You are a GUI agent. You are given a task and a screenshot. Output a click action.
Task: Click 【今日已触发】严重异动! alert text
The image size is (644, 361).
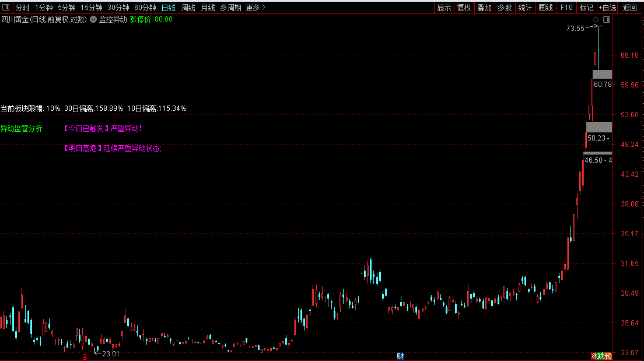click(x=103, y=128)
